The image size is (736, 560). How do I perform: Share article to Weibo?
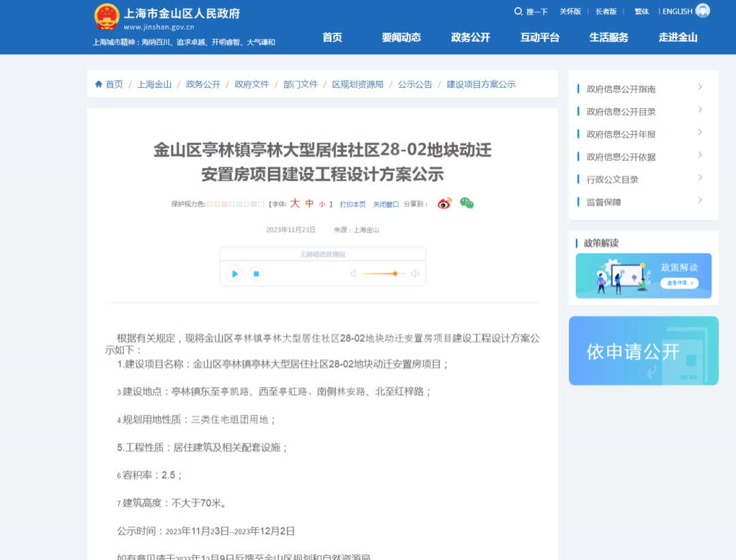coord(444,204)
